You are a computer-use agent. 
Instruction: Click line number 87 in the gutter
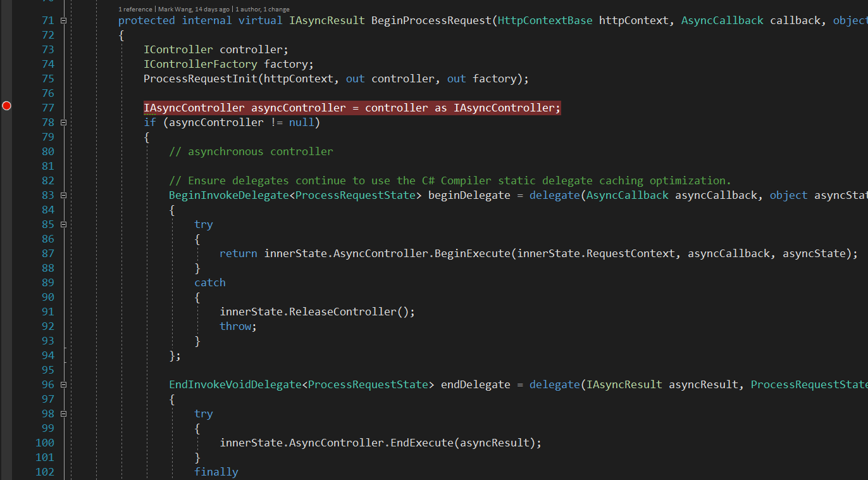(x=47, y=253)
